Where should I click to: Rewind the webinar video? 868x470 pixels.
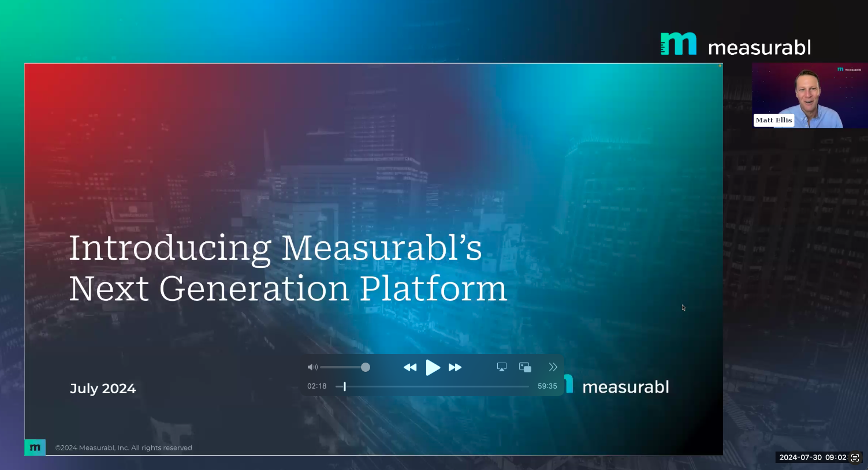click(x=410, y=367)
